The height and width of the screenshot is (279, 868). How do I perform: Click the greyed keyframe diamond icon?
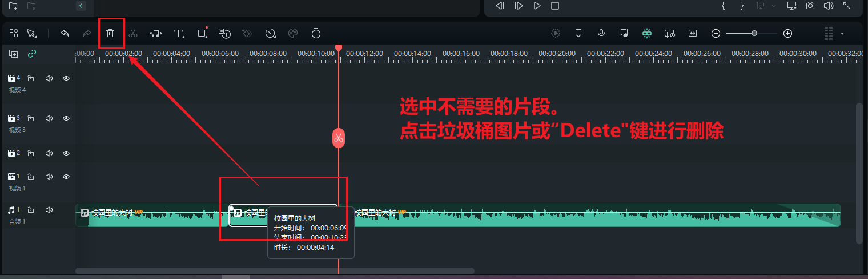pyautogui.click(x=247, y=34)
